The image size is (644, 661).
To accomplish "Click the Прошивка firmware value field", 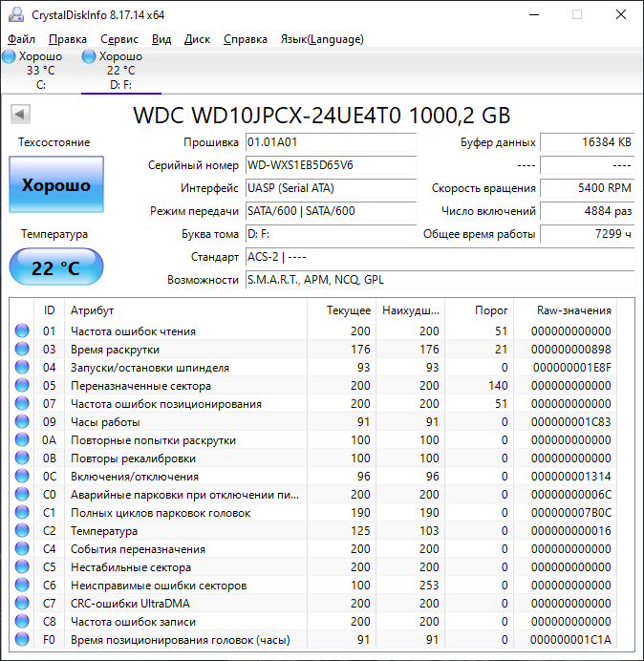I will click(330, 142).
